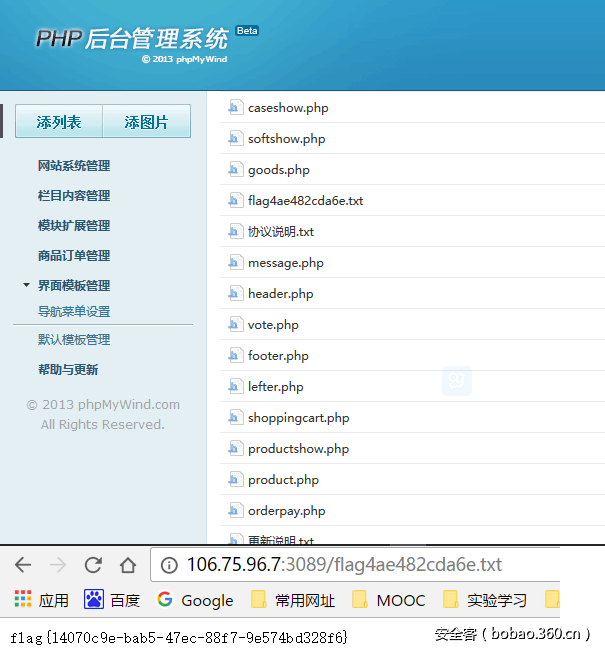
Task: Click the file icon beside shoppingcart.php
Action: [x=236, y=418]
